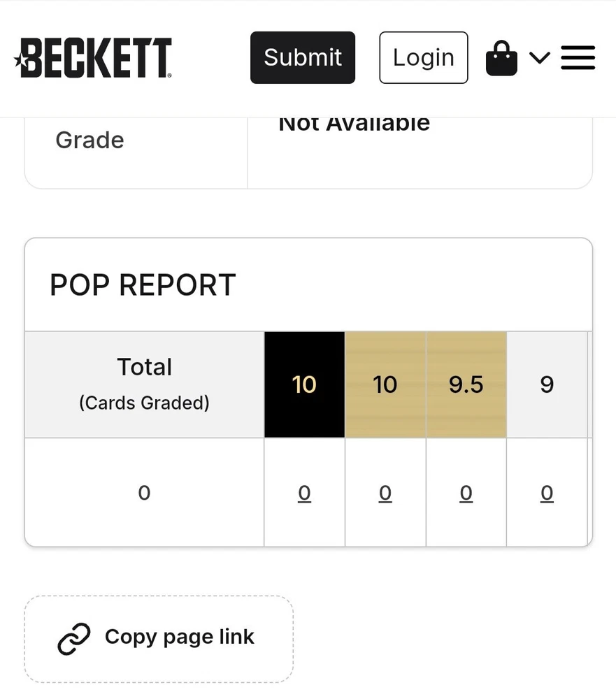Select the gold 10 grade column header
The image size is (616, 699).
pos(385,384)
